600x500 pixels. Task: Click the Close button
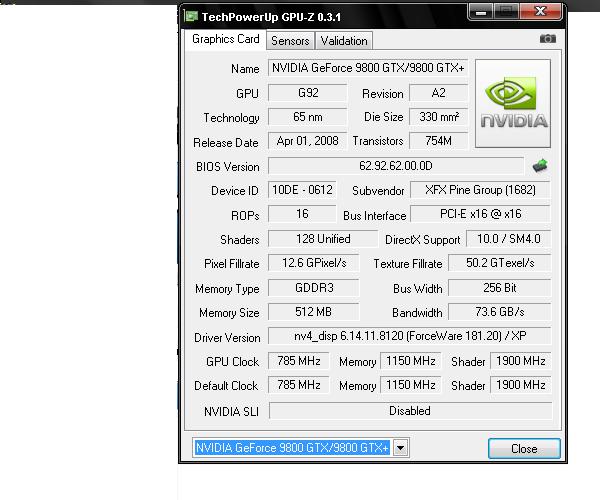[524, 448]
